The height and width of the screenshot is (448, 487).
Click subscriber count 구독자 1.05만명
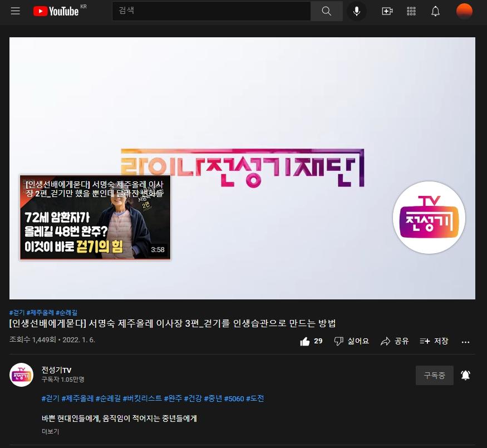point(63,380)
